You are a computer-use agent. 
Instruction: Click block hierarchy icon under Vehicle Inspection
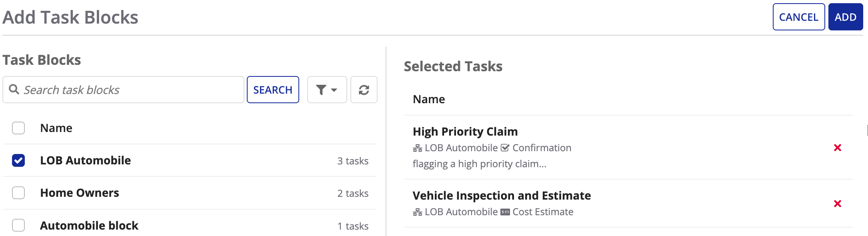click(418, 212)
